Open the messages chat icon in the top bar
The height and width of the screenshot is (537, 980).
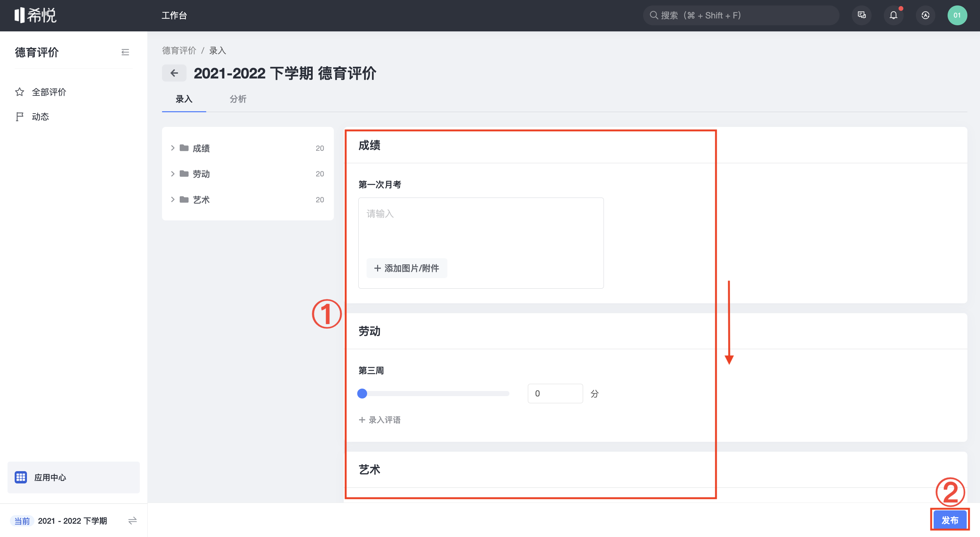[862, 15]
